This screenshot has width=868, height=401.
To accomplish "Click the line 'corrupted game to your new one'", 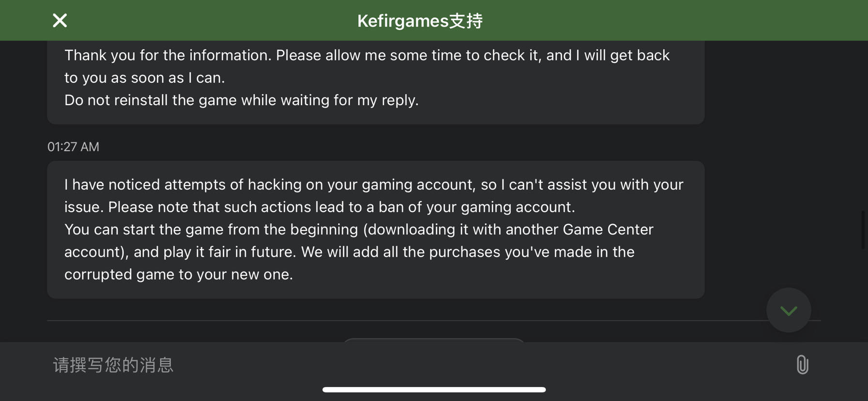I will tap(179, 274).
